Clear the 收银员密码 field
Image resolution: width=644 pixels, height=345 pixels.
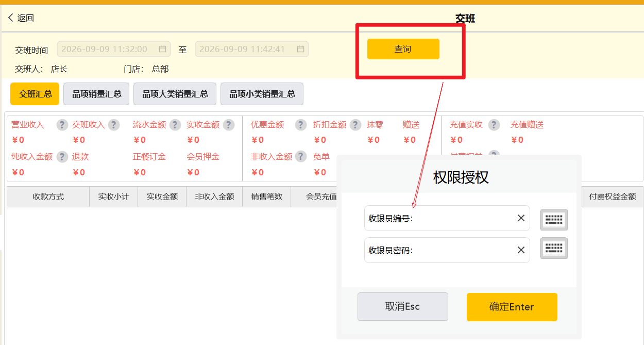click(521, 250)
